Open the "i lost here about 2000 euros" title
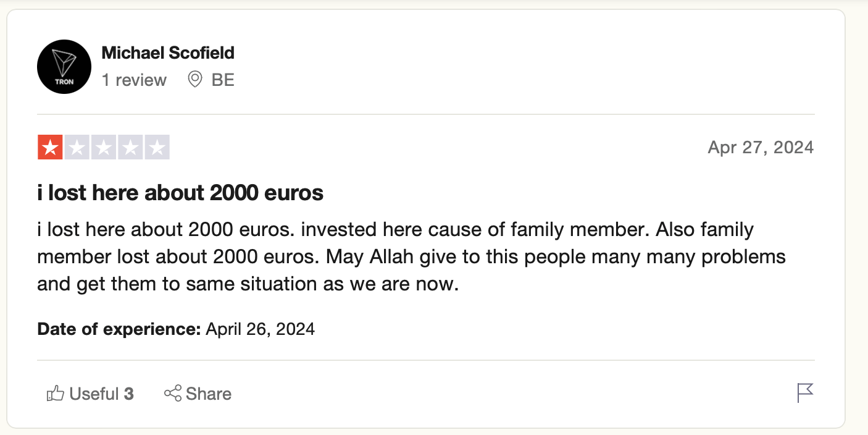The height and width of the screenshot is (435, 868). click(x=180, y=193)
